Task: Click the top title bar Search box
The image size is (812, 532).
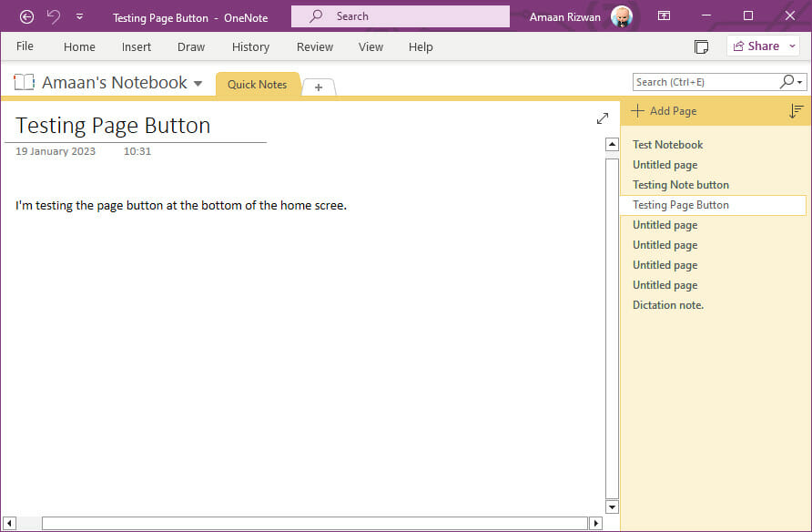Action: point(401,16)
